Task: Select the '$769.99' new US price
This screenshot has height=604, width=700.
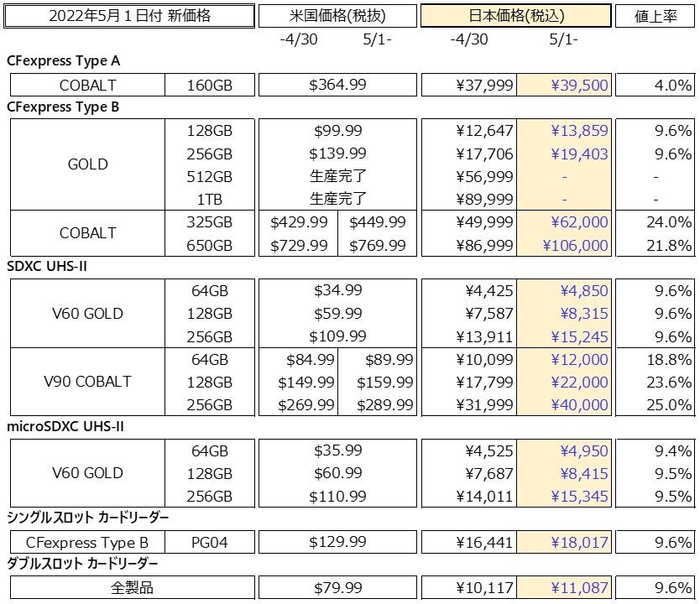Action: coord(377,245)
